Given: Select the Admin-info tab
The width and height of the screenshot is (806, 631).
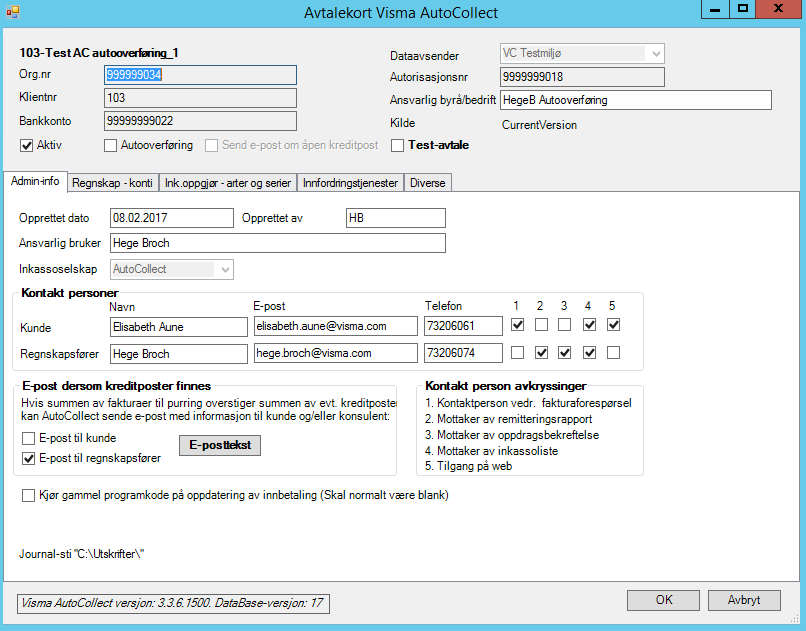Looking at the screenshot, I should [x=35, y=181].
